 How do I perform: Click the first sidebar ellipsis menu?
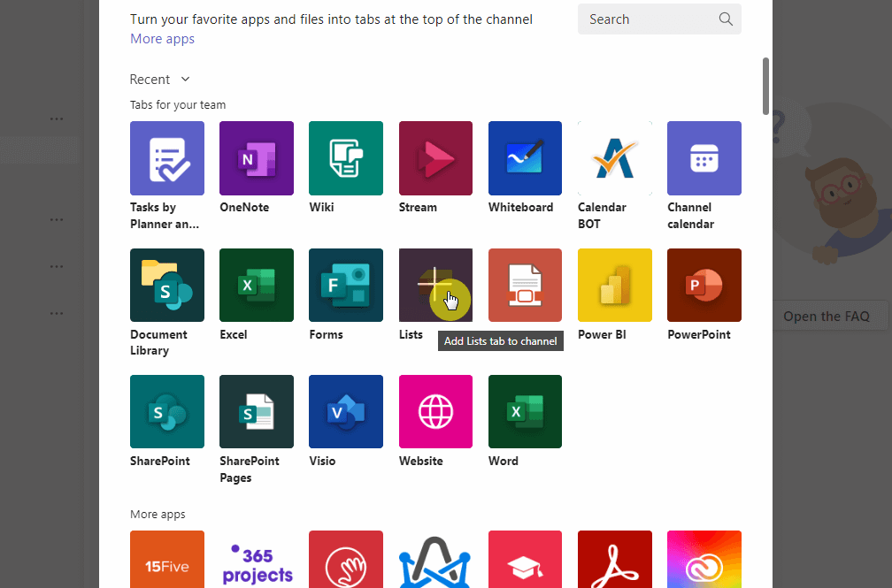[x=57, y=118]
